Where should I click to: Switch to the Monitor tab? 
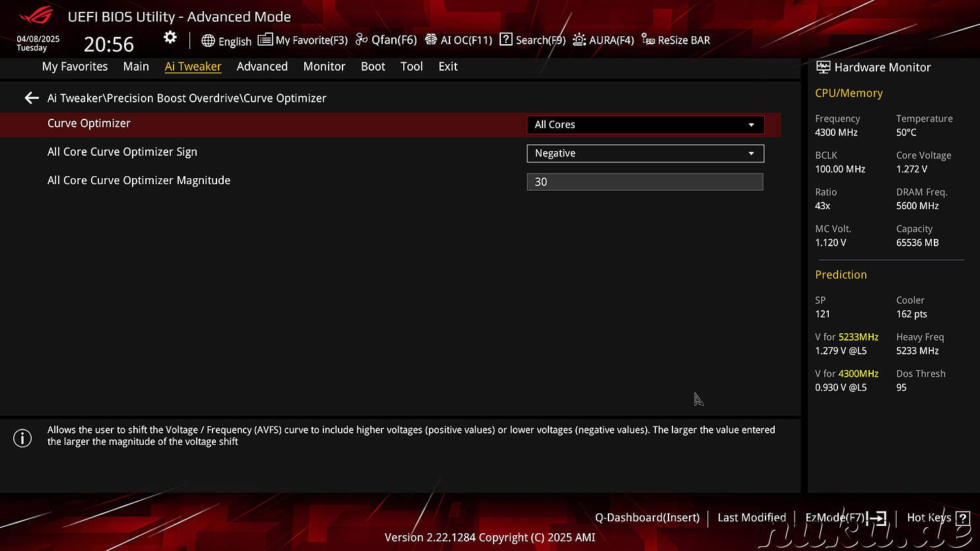coord(324,67)
